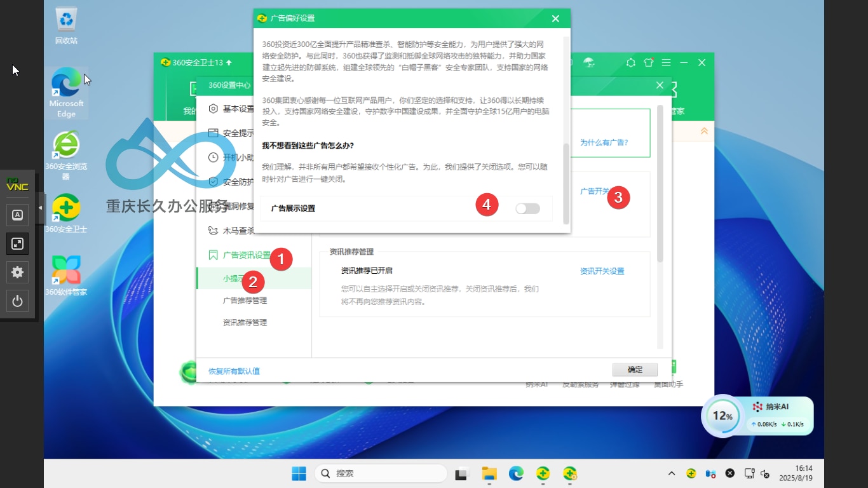This screenshot has width=868, height=488.
Task: Click the hexagon icon in 360安全卫士 title bar
Action: click(630, 62)
